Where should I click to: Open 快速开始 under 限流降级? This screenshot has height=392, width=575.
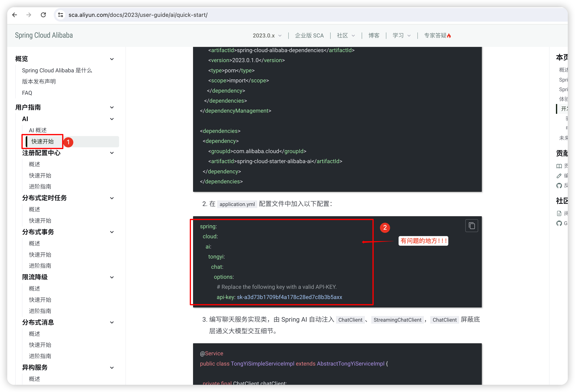tap(40, 300)
